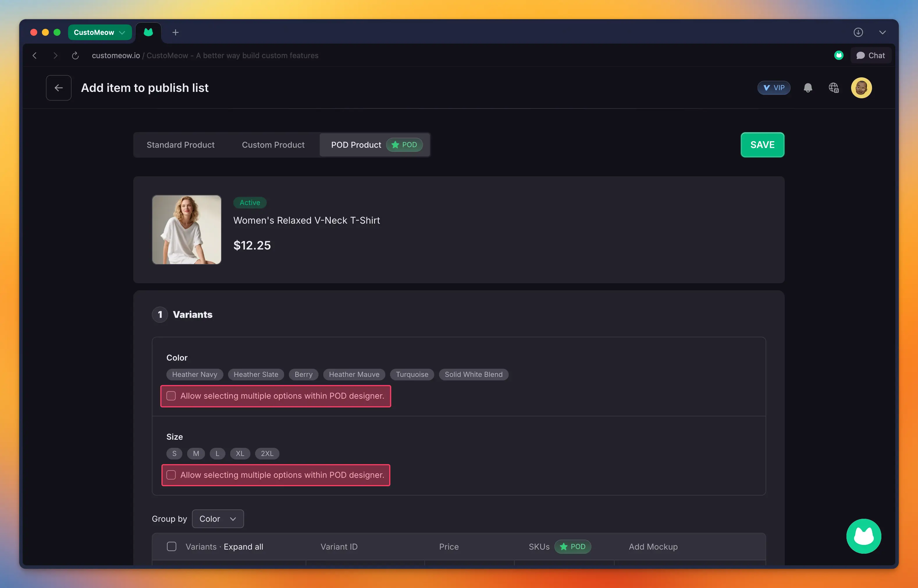
Task: Open a new browser tab
Action: [175, 33]
